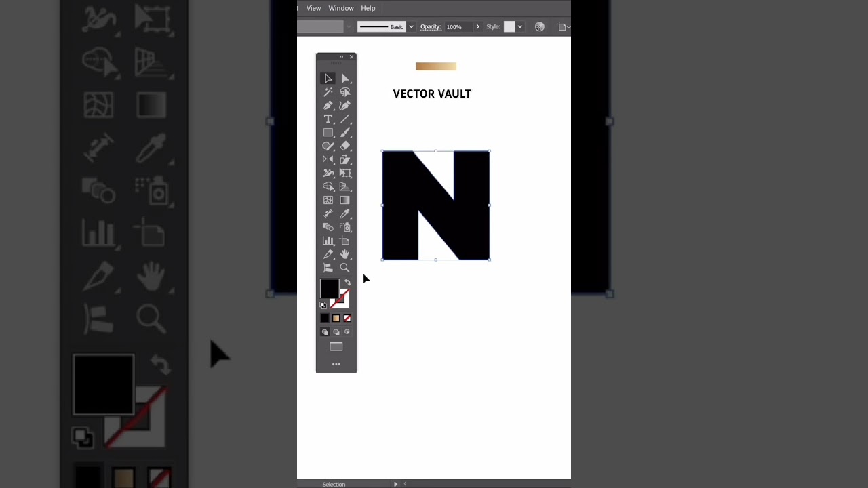Enable Draw Inside mode
Image resolution: width=868 pixels, height=488 pixels.
point(347,332)
